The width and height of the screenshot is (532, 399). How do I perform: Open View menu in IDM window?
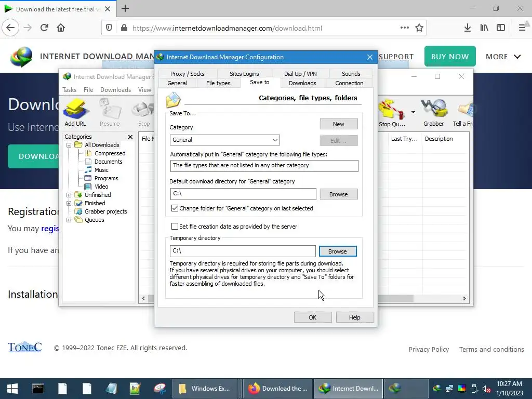[x=144, y=89]
